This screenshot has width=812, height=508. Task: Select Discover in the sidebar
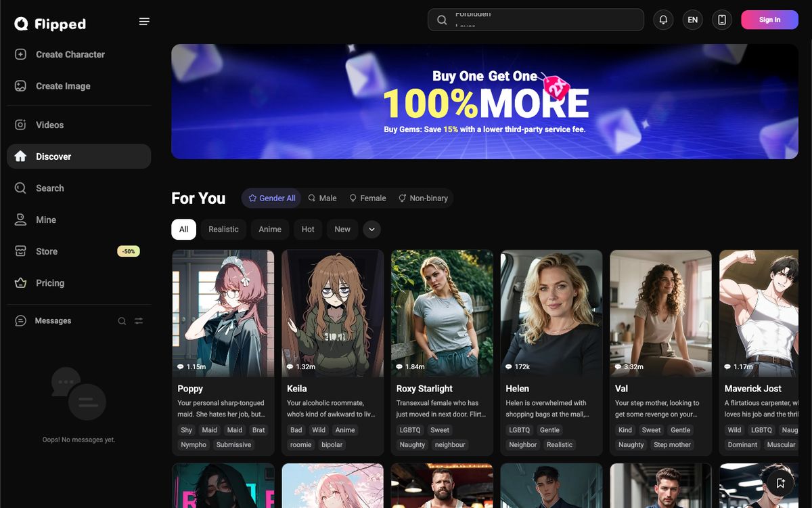78,156
